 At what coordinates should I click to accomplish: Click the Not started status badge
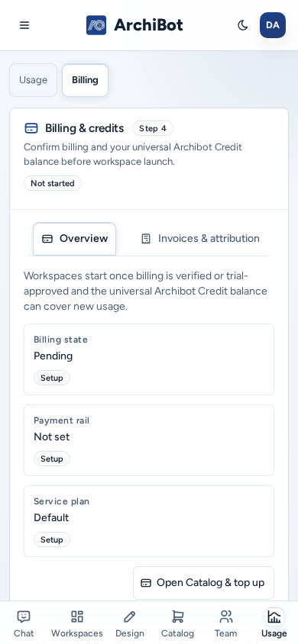pyautogui.click(x=53, y=183)
